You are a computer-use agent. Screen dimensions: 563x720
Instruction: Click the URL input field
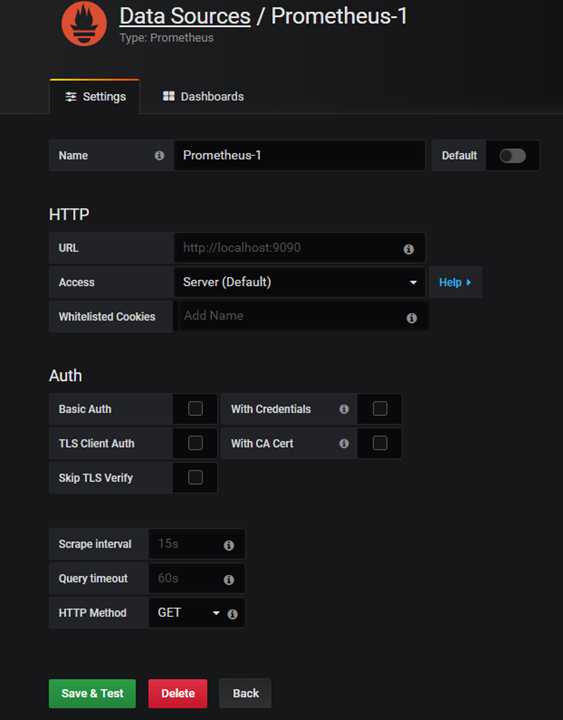click(299, 248)
